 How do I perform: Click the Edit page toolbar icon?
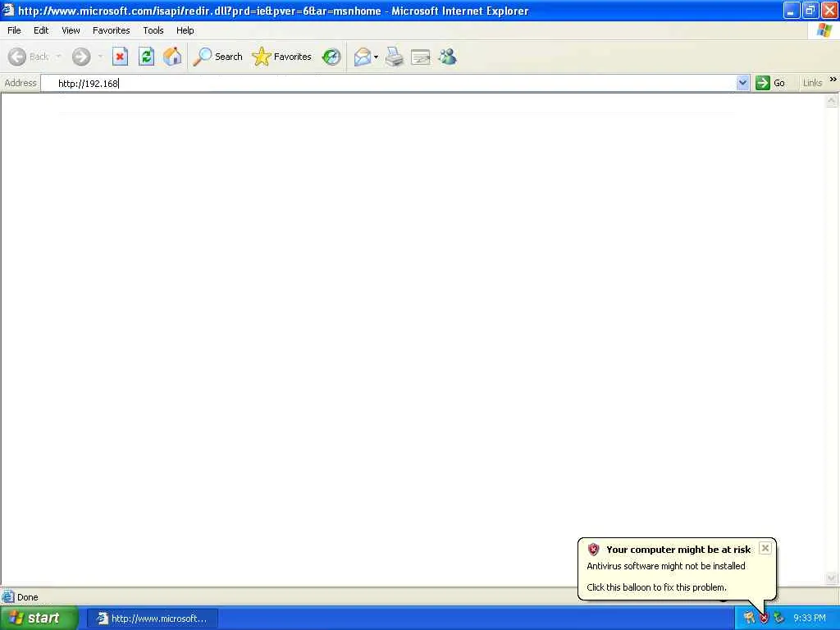click(421, 57)
